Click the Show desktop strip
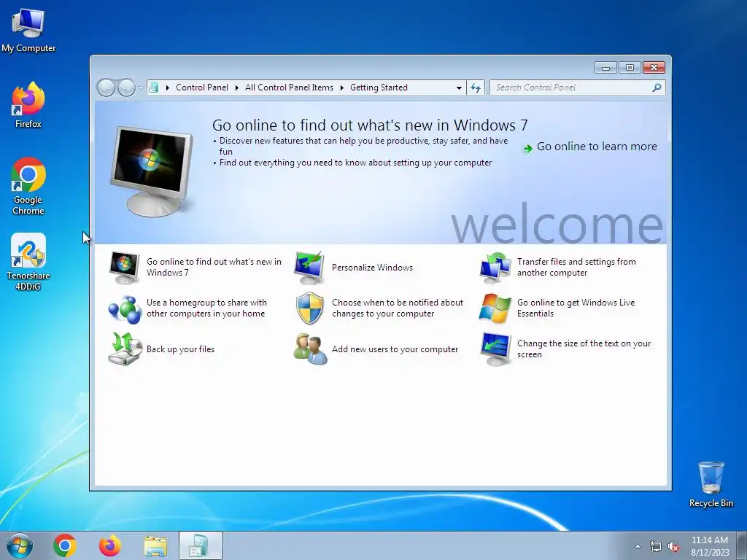Viewport: 747px width, 560px height. 742,546
